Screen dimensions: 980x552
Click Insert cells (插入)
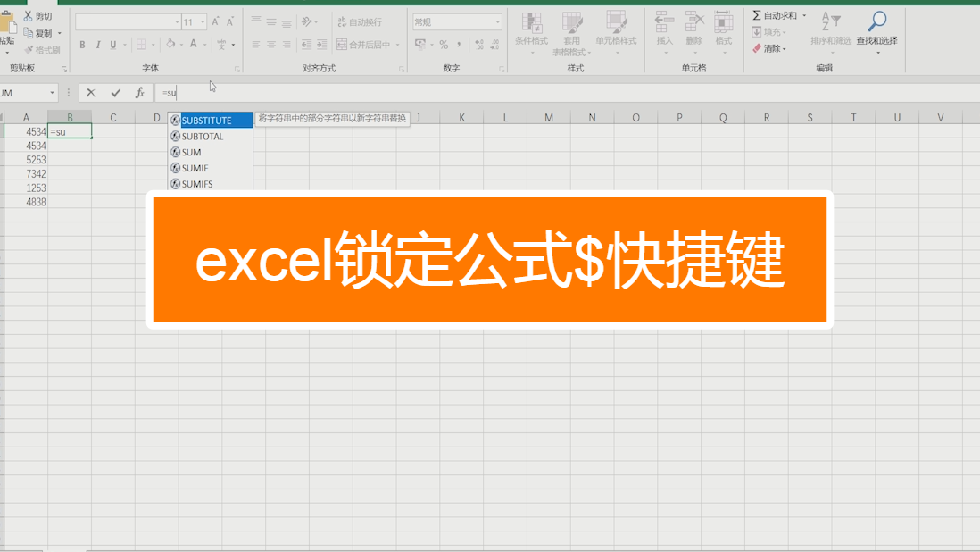[664, 31]
